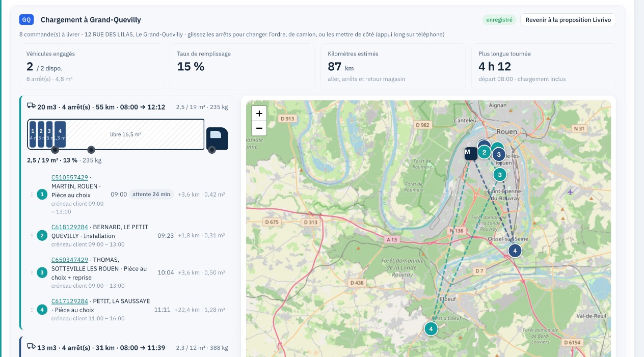Click the attente 24 min badge

coord(151,195)
